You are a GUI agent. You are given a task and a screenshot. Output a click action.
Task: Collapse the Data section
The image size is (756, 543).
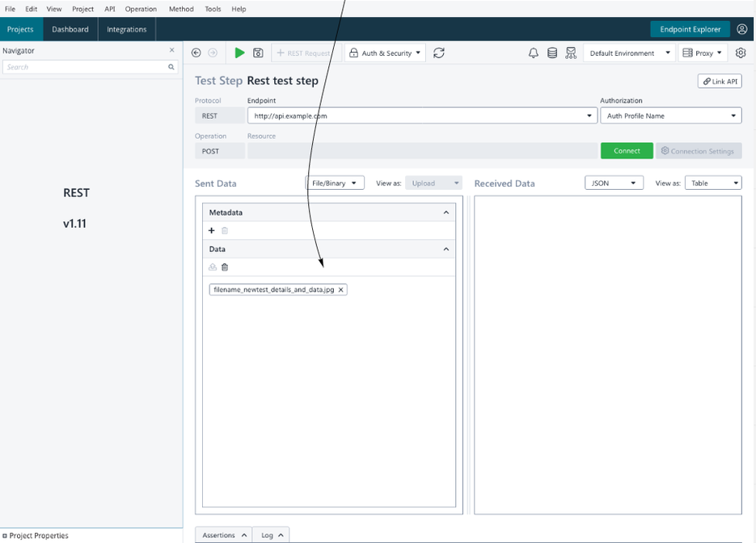(446, 250)
